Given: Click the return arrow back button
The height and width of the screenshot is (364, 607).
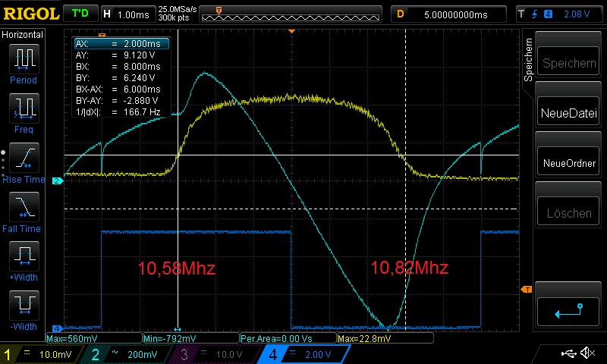Looking at the screenshot, I should coord(568,309).
